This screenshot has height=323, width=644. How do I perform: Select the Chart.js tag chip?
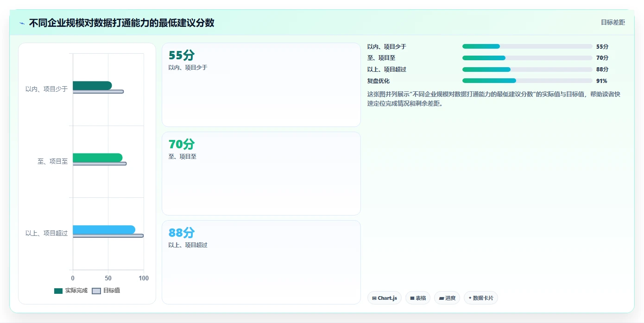385,298
